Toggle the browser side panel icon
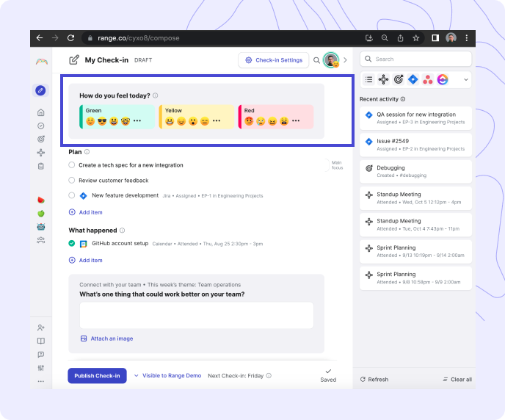The height and width of the screenshot is (420, 505). click(x=435, y=38)
